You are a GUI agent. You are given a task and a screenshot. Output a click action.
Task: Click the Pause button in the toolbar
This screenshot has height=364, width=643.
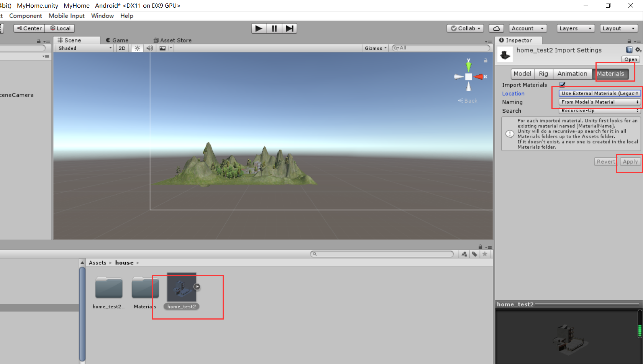[x=274, y=28]
